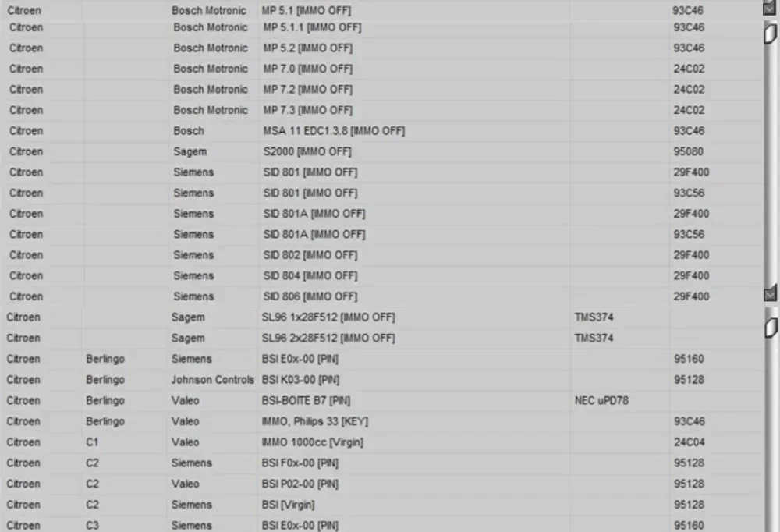Image resolution: width=780 pixels, height=532 pixels.
Task: Select the C2 Valeo BSI P02-00 row
Action: pos(382,484)
